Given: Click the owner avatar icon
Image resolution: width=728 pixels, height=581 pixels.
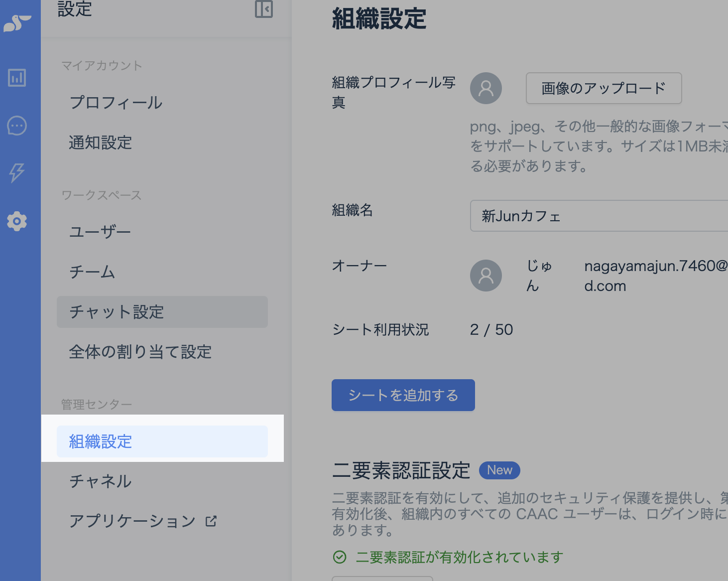Looking at the screenshot, I should (x=485, y=276).
